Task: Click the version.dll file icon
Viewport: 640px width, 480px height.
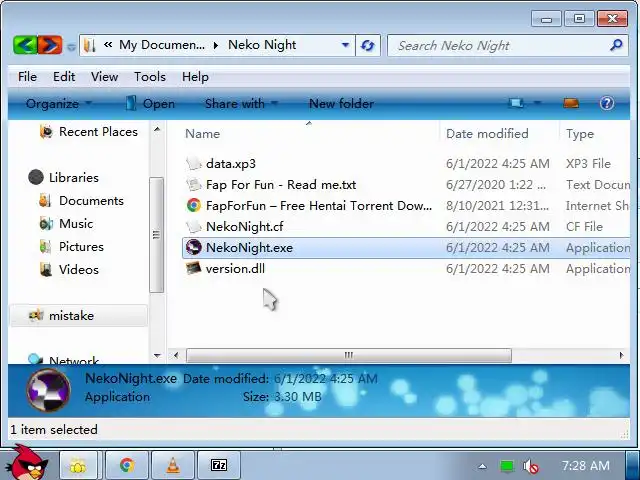Action: [193, 268]
